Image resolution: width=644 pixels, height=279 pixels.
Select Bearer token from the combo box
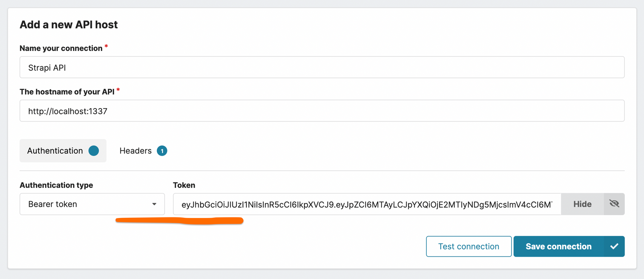(x=92, y=204)
